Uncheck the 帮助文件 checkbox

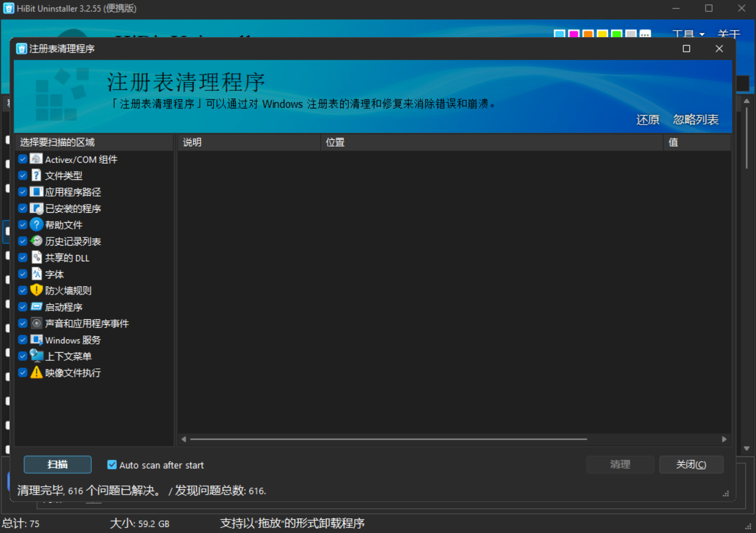(x=22, y=225)
